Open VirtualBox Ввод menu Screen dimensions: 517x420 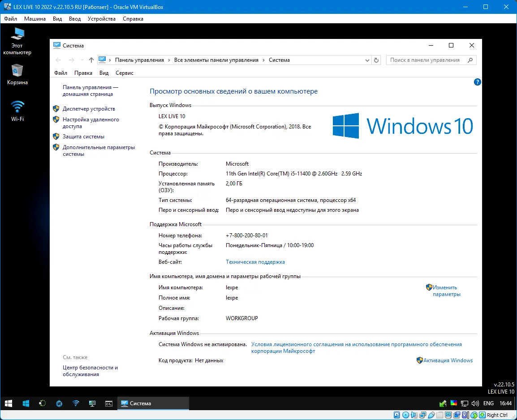75,19
